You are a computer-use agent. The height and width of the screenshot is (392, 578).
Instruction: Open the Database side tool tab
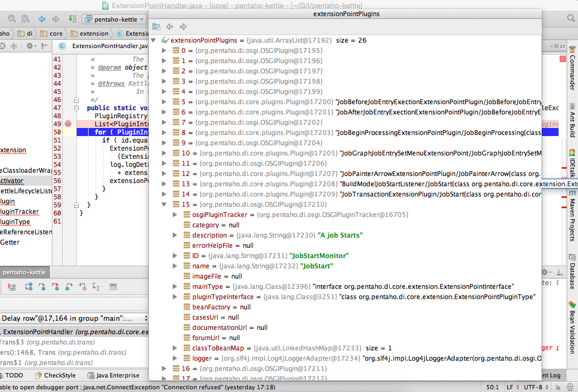click(572, 272)
